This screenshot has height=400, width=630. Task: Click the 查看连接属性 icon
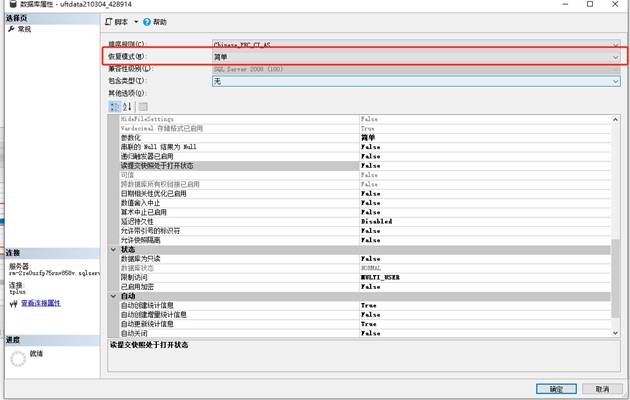[12, 302]
